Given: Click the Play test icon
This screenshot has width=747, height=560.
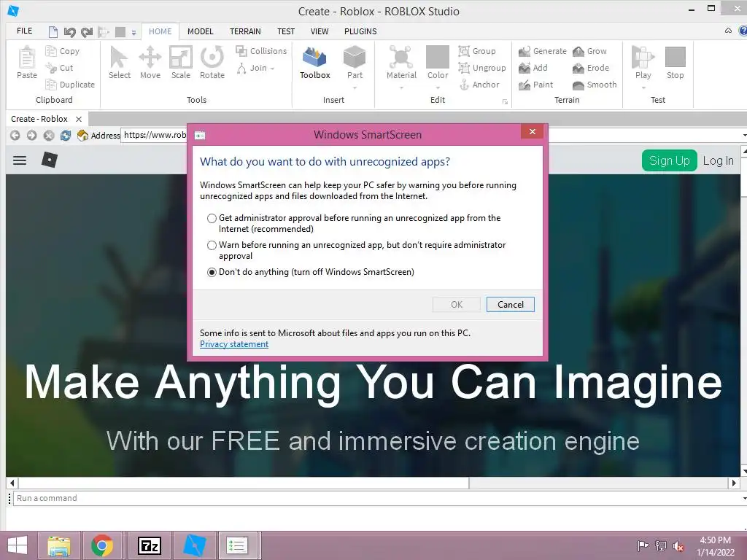Looking at the screenshot, I should pyautogui.click(x=643, y=57).
